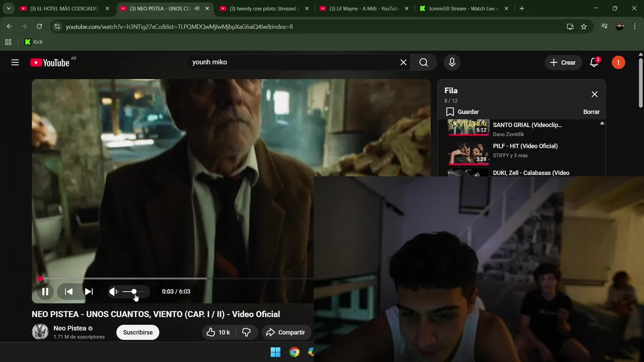The width and height of the screenshot is (644, 362).
Task: Mute the video with the speaker icon
Action: click(x=114, y=292)
